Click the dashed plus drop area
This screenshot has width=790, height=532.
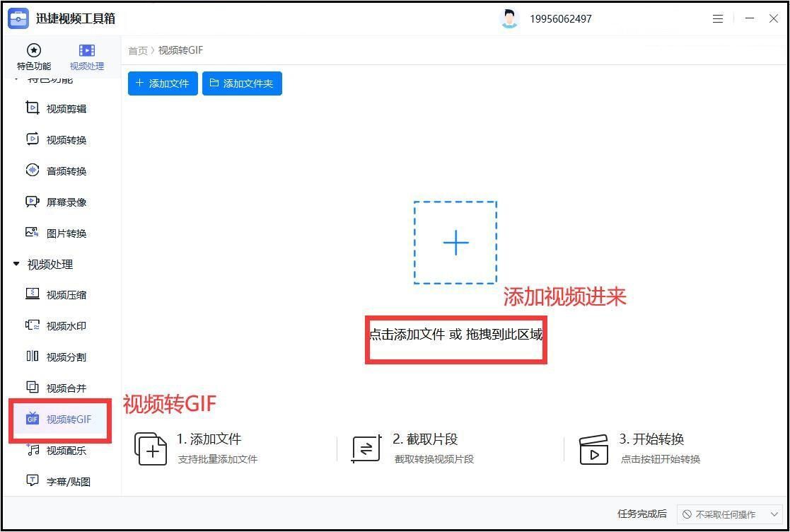(455, 243)
